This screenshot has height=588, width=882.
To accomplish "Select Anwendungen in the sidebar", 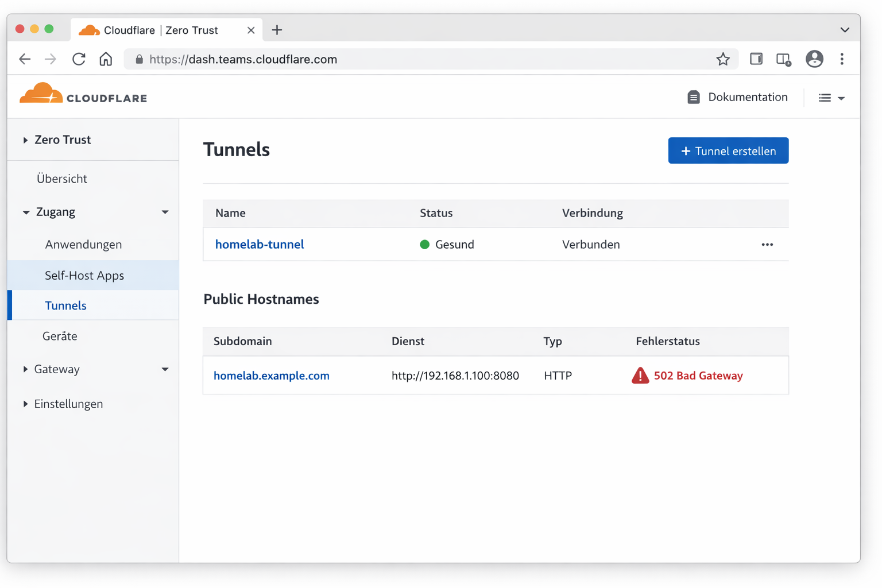I will pyautogui.click(x=83, y=245).
